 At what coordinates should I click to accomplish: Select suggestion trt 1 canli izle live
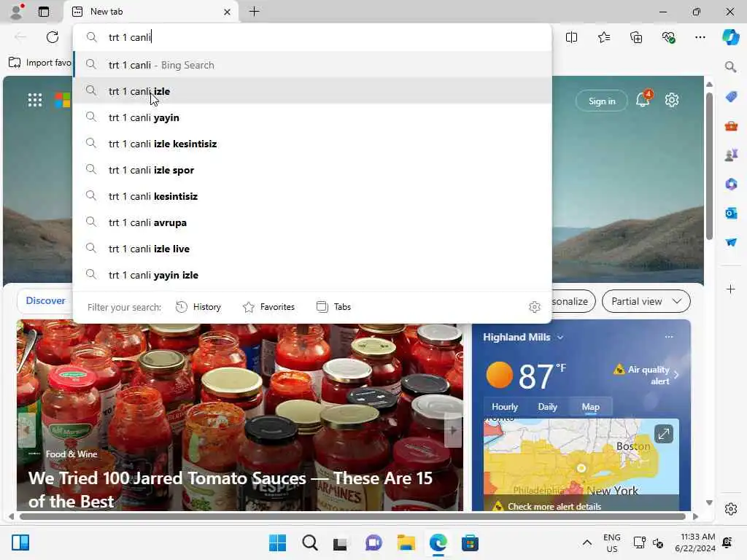pyautogui.click(x=312, y=249)
